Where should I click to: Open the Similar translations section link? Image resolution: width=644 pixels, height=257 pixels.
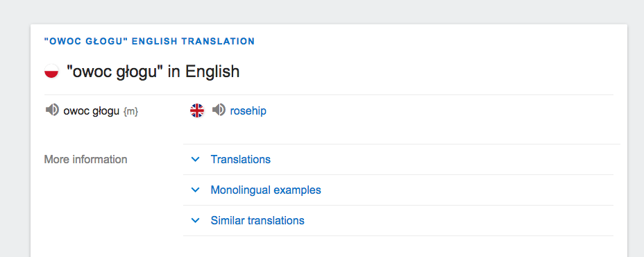pos(257,221)
